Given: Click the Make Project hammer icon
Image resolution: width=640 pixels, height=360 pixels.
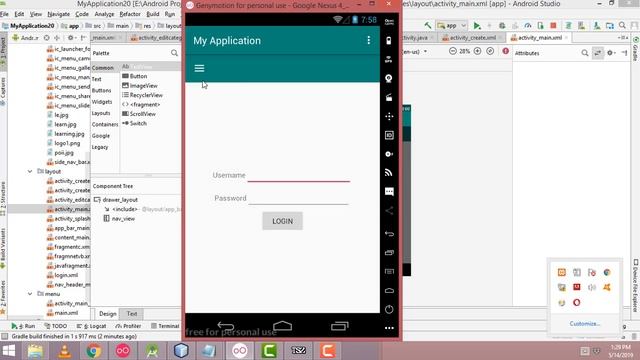Looking at the screenshot, I should (427, 25).
